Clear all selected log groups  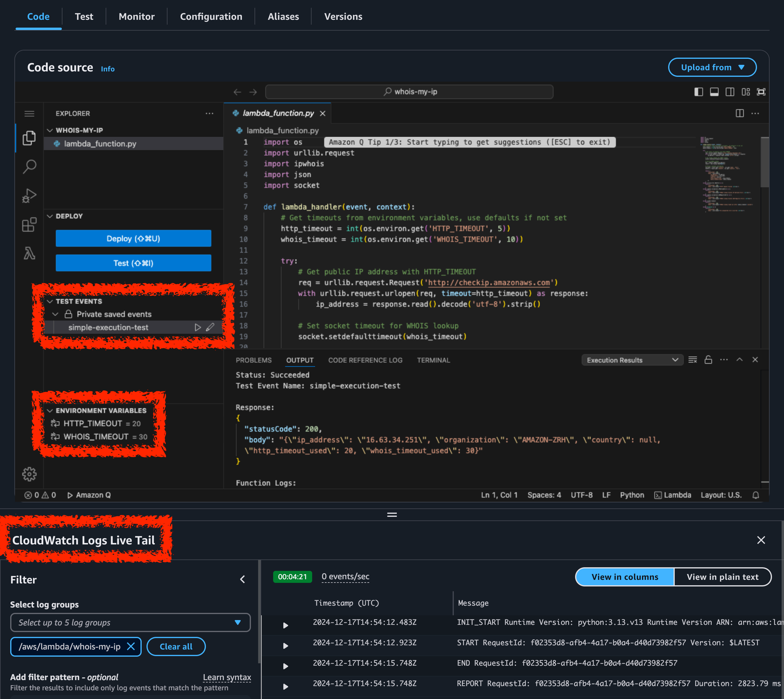tap(176, 646)
